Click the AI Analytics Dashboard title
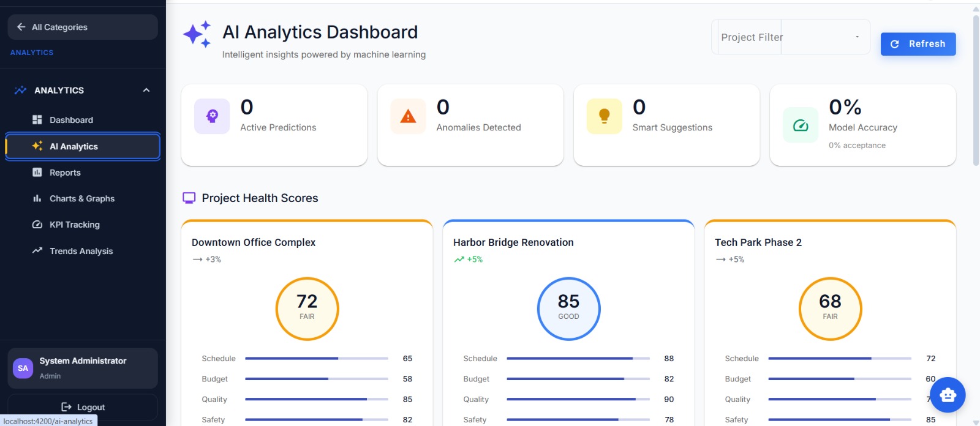The height and width of the screenshot is (426, 980). click(x=320, y=32)
